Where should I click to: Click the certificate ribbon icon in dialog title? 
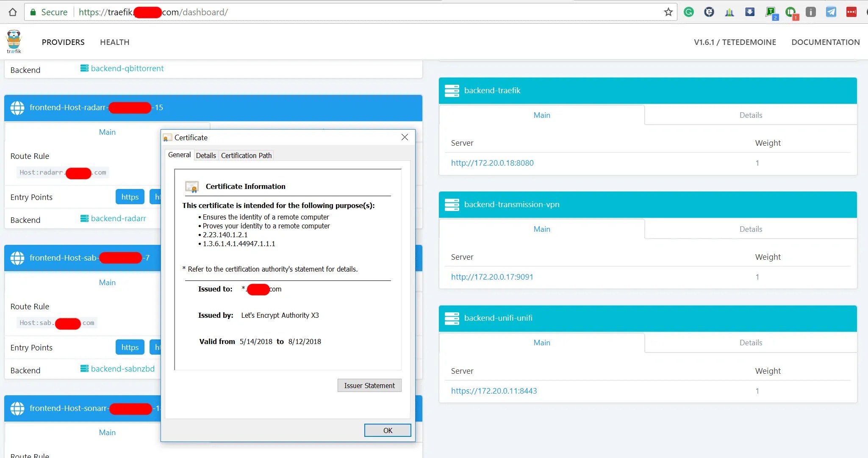167,138
